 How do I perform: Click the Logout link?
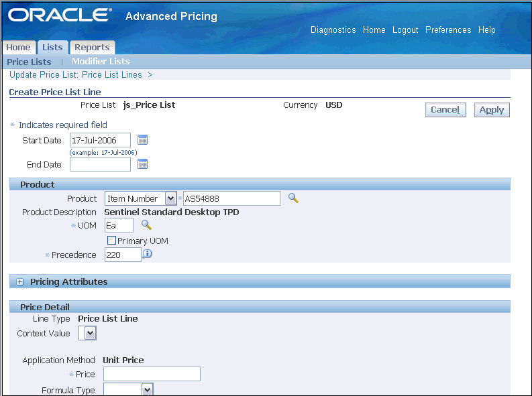coord(405,29)
